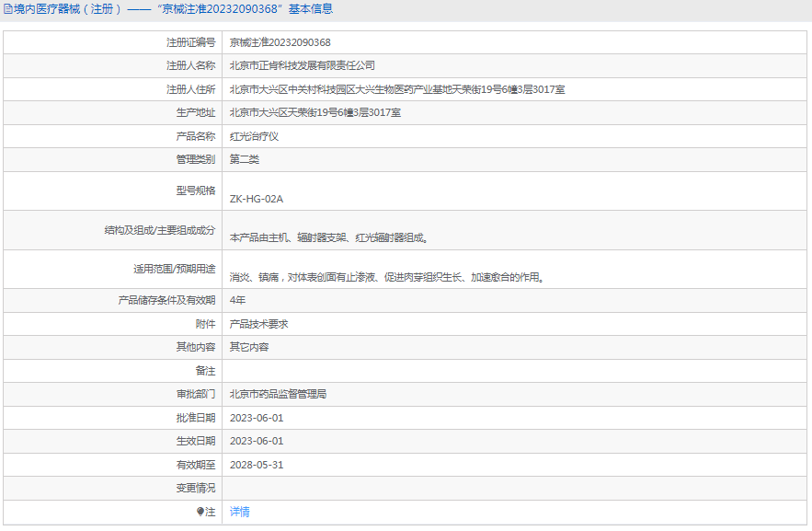The width and height of the screenshot is (812, 531).
Task: Click the 结构及组成/主要组成成分 row label
Action: (x=160, y=230)
